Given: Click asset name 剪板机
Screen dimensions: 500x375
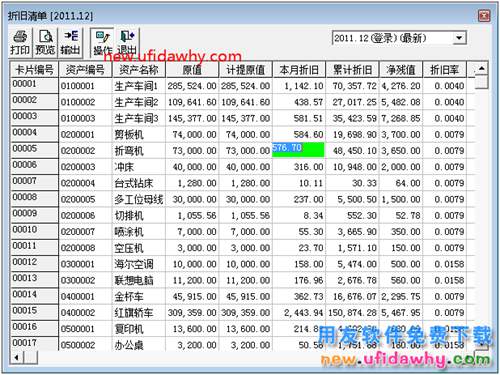Looking at the screenshot, I should point(129,135).
